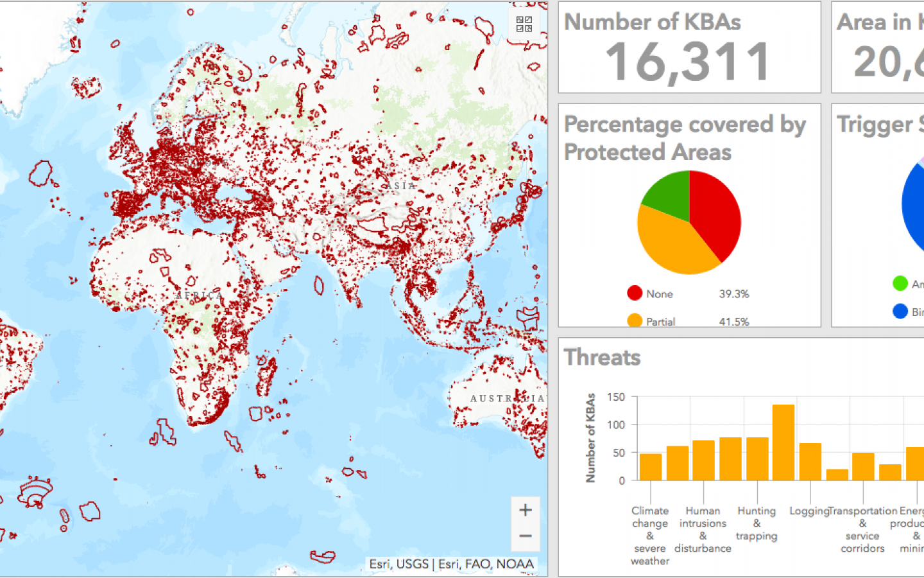Open the basemap gallery grid icon
Viewport: 924px width, 578px height.
pos(524,24)
